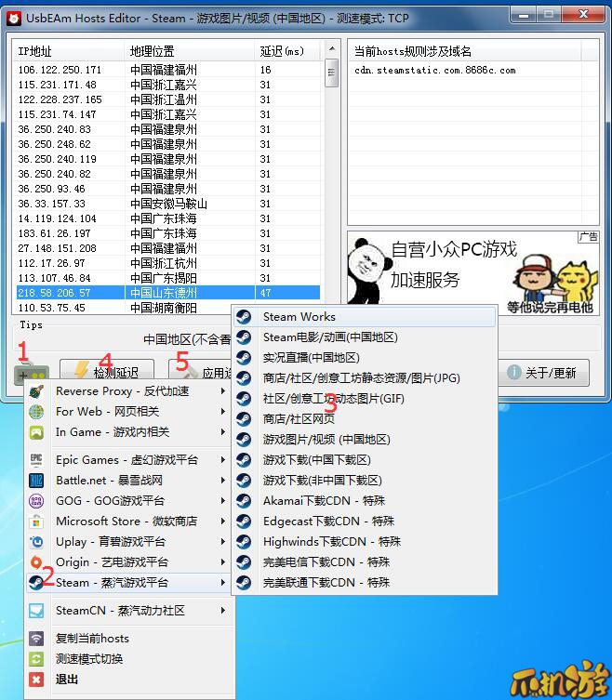This screenshot has height=700, width=612.
Task: Expand the For Web submenu arrow
Action: click(222, 412)
